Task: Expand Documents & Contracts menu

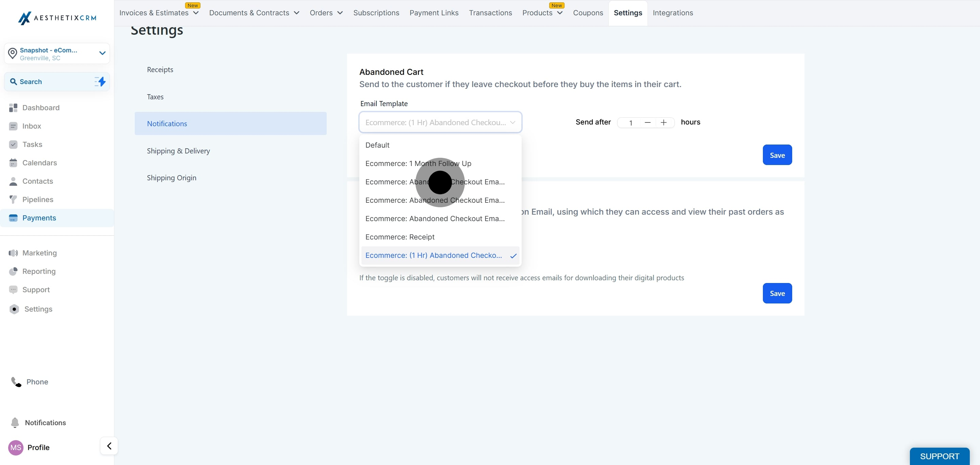Action: point(254,13)
